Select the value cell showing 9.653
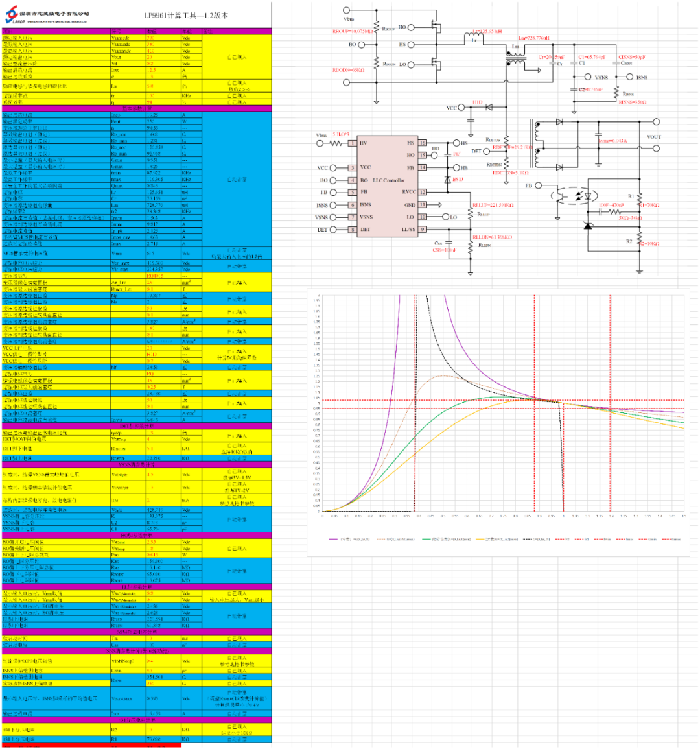This screenshot has width=700, height=749. (x=163, y=128)
